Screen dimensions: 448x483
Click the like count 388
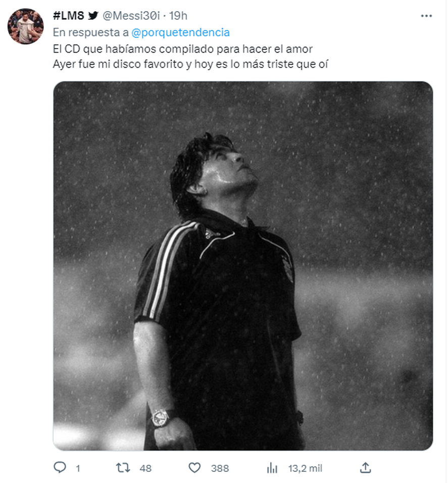(220, 468)
